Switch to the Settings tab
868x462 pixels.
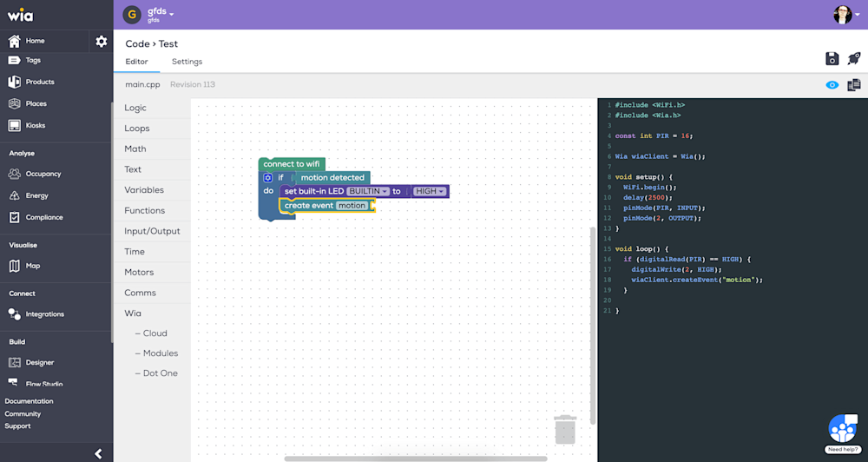tap(187, 62)
